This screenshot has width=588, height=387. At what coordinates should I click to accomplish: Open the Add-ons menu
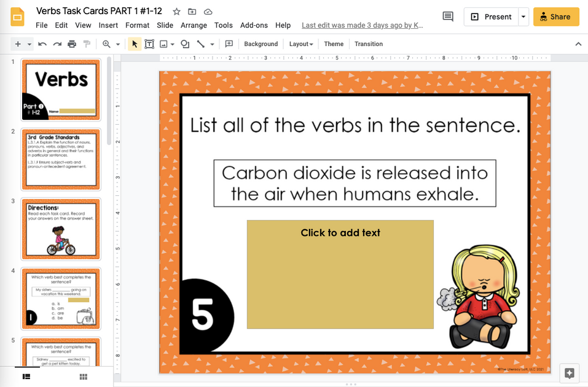point(254,25)
